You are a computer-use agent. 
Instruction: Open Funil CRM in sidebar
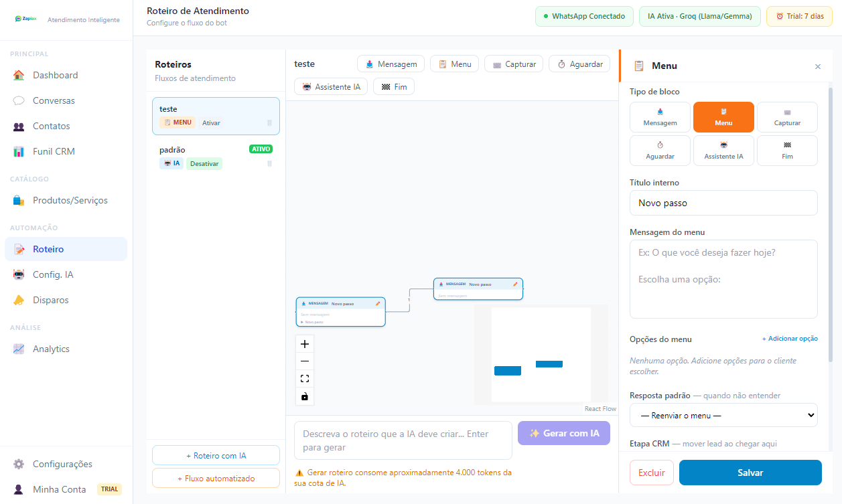click(54, 151)
